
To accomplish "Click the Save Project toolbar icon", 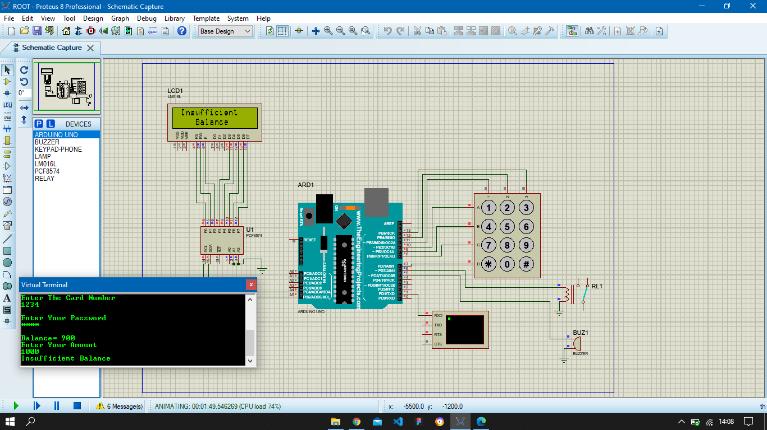I will 36,31.
